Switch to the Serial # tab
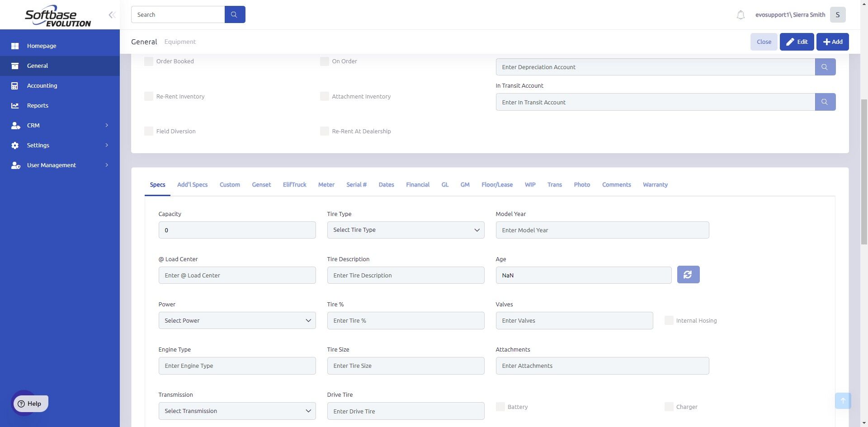This screenshot has width=868, height=427. click(356, 184)
